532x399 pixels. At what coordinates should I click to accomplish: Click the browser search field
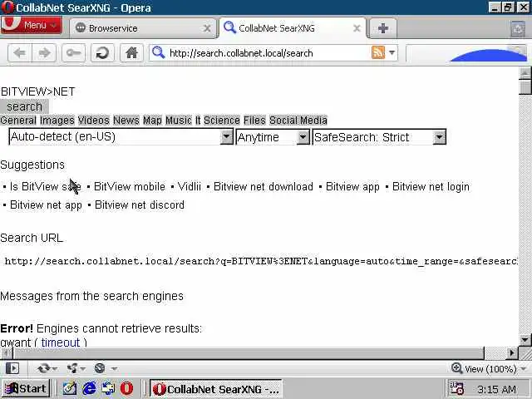pos(466,53)
